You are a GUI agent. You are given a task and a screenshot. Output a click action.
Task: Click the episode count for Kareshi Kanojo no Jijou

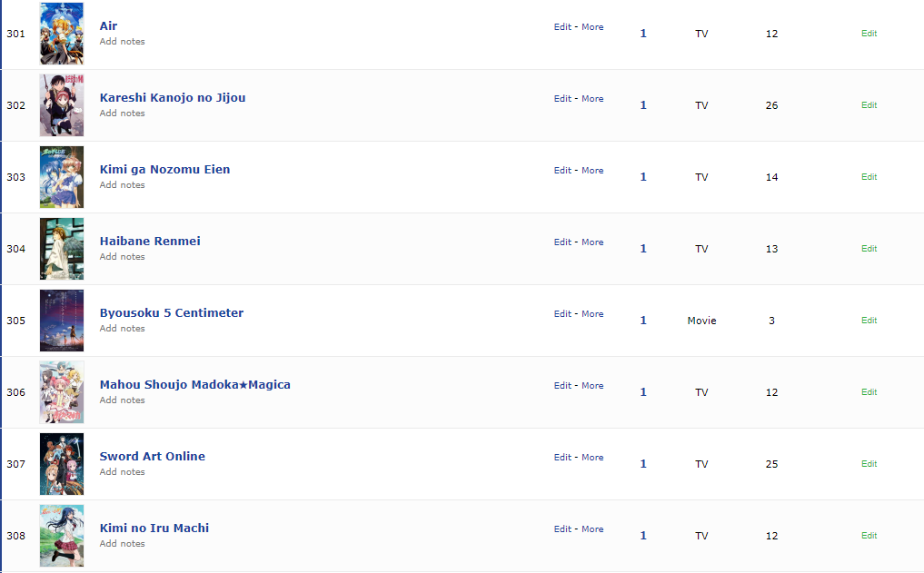[771, 105]
